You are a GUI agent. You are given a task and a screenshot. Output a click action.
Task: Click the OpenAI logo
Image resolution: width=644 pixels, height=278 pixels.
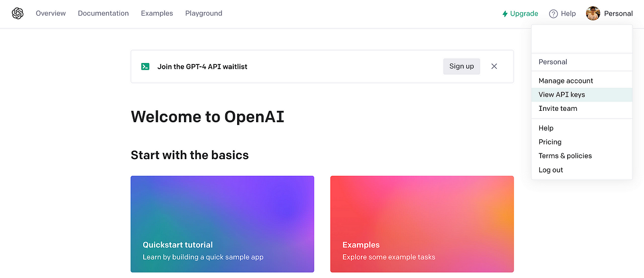18,13
